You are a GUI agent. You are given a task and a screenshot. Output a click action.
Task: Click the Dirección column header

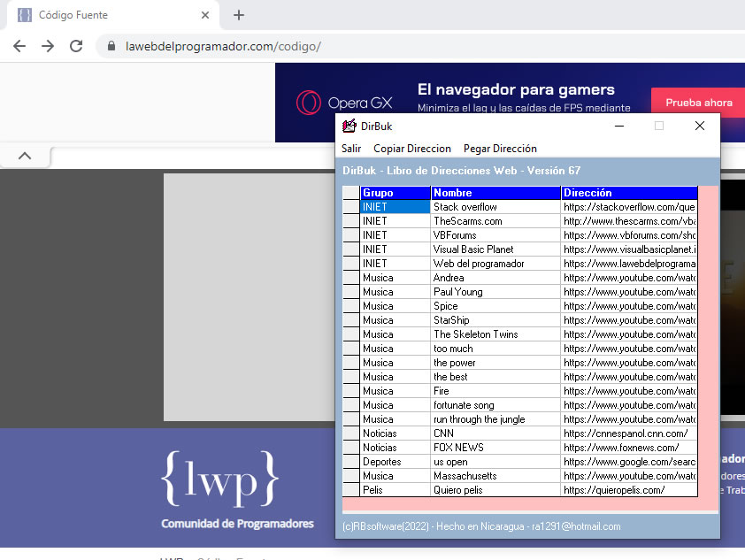click(x=630, y=193)
